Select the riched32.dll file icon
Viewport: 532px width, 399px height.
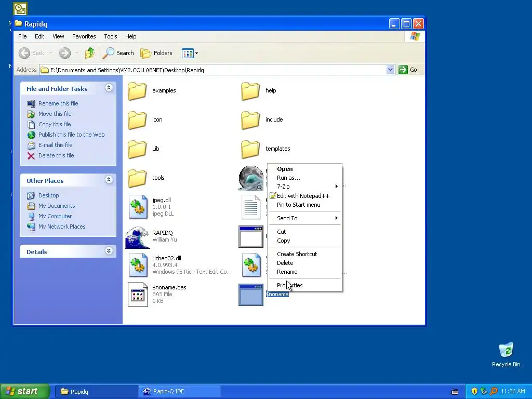coord(138,265)
